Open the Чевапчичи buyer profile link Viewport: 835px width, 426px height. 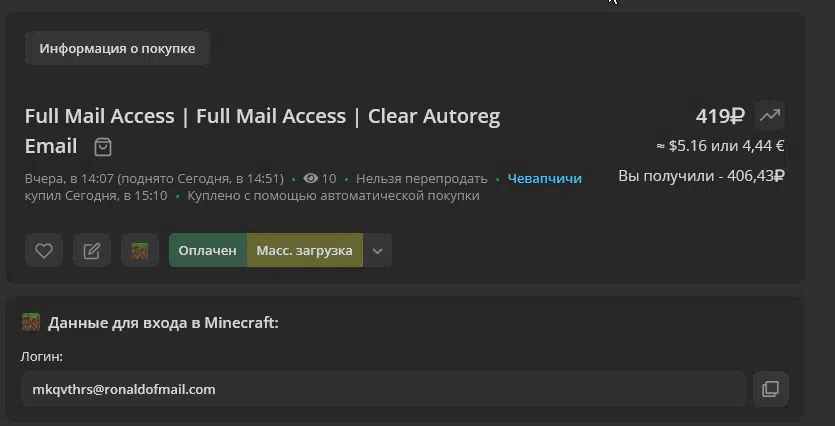[x=545, y=178]
